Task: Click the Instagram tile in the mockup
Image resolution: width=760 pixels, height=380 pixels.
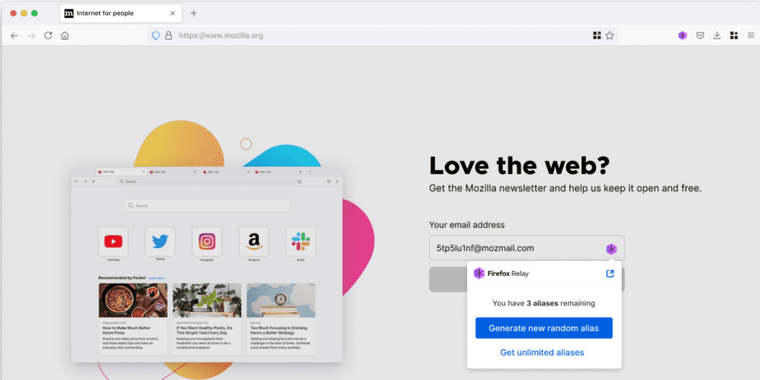Action: click(x=207, y=241)
